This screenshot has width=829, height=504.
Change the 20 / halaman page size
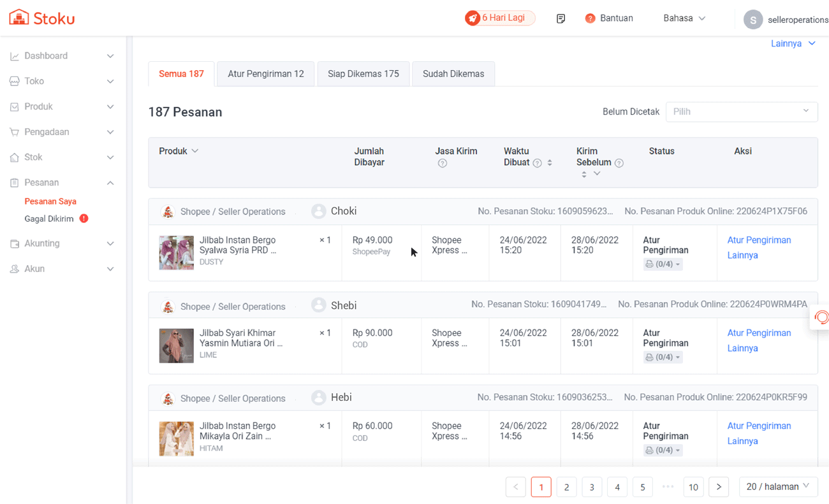(x=777, y=487)
